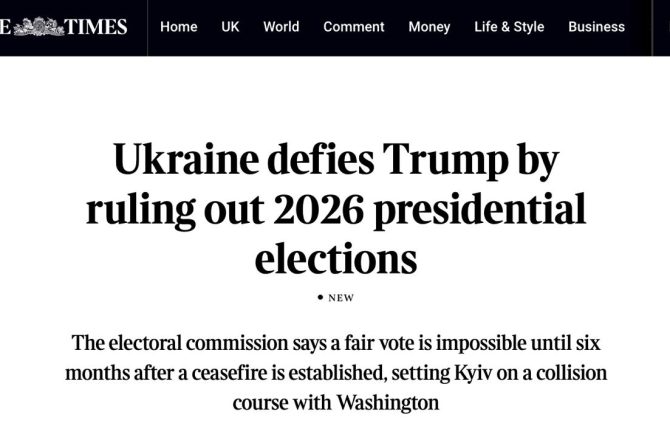
Task: Open the Home navigation item
Action: 178,27
